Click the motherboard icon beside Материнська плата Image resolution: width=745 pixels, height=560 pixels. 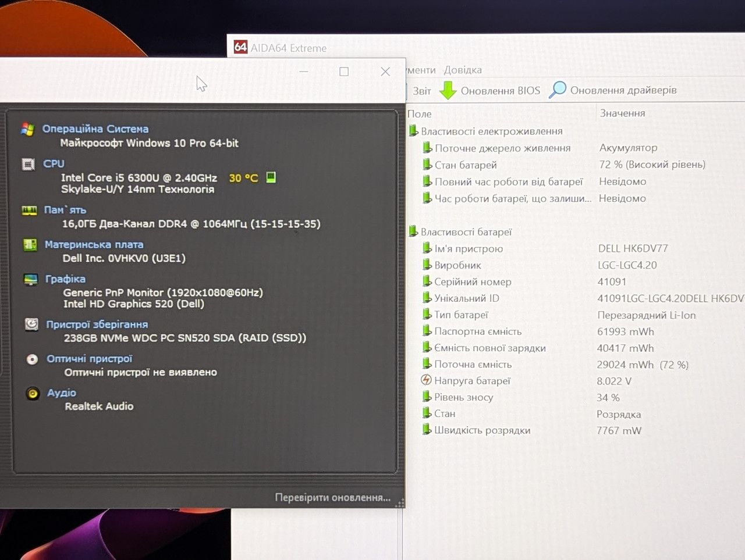(x=30, y=245)
